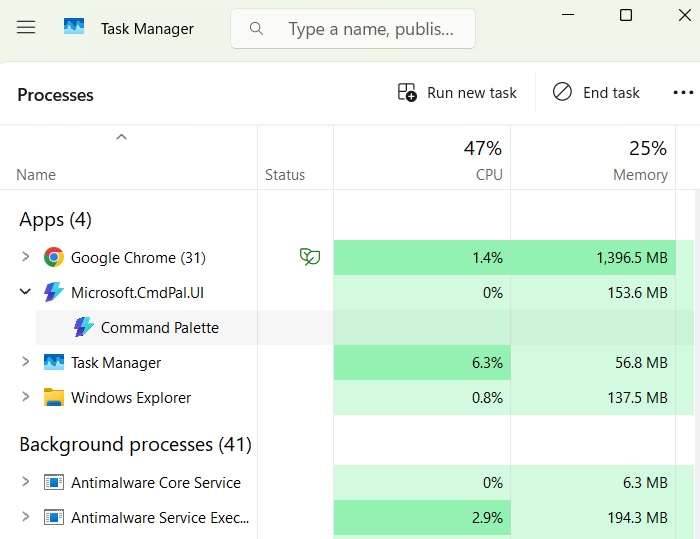
Task: Select the Google Chrome (31) row
Action: point(138,258)
